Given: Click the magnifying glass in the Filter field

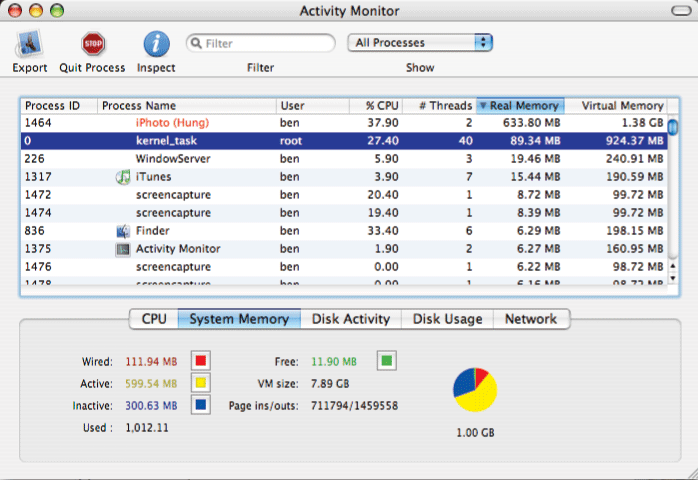Looking at the screenshot, I should coord(196,43).
